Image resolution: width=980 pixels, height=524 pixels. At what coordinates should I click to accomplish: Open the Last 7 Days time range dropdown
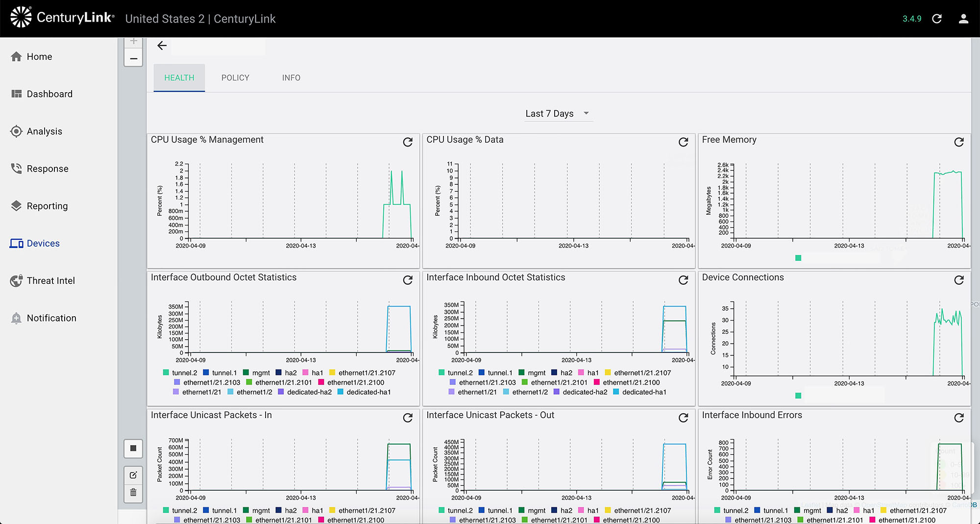pos(557,114)
